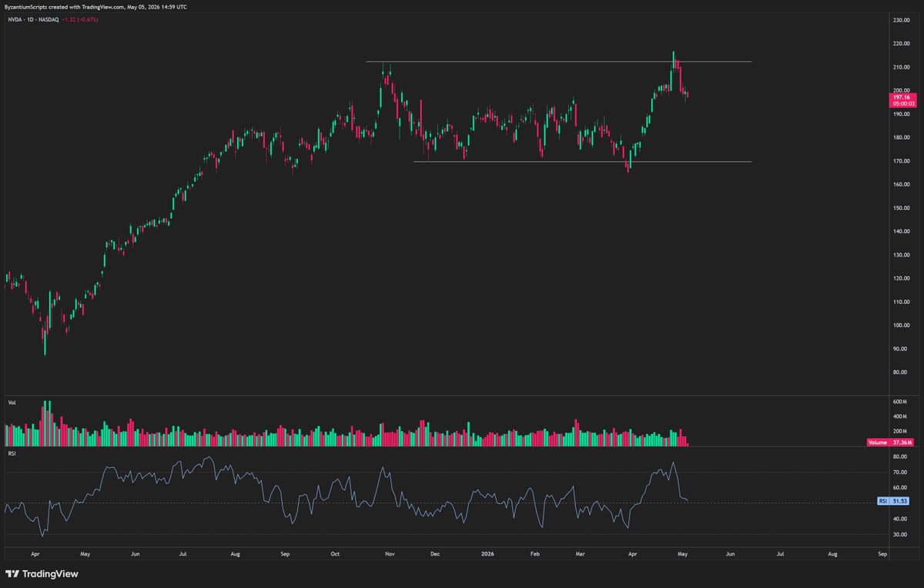Image resolution: width=924 pixels, height=588 pixels.
Task: Click 160.00 on the price axis
Action: tap(901, 185)
